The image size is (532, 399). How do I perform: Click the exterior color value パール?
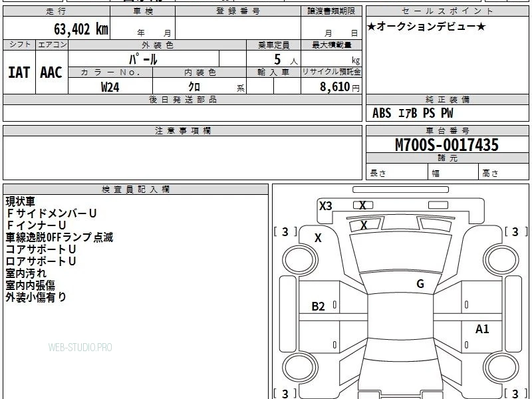[x=143, y=59]
